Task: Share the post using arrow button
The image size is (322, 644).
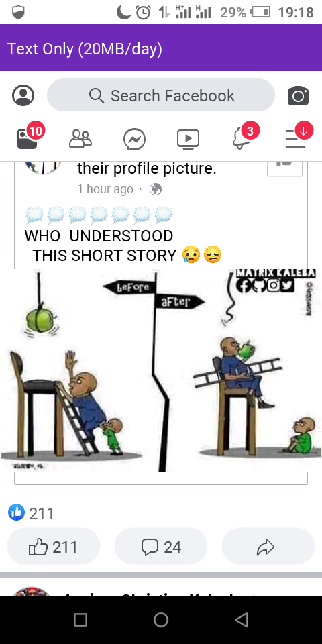Action: [x=268, y=547]
